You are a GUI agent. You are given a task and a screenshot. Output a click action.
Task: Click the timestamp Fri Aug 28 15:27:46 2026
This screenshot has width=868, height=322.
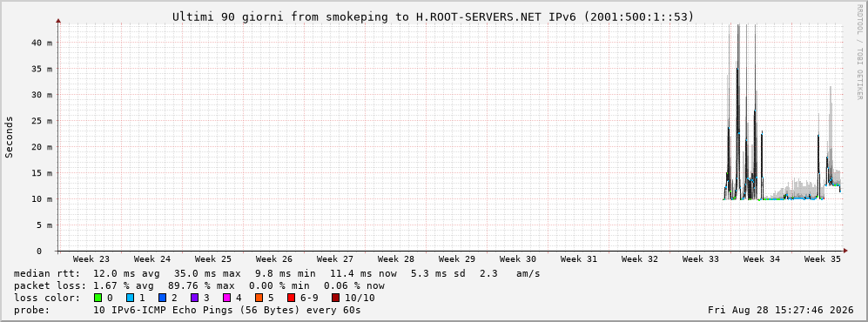click(781, 310)
